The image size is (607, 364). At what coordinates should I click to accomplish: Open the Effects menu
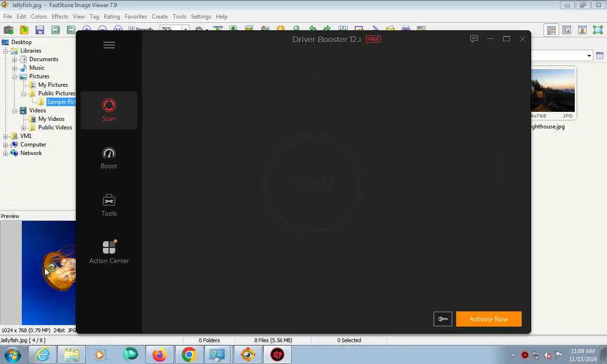click(x=60, y=16)
